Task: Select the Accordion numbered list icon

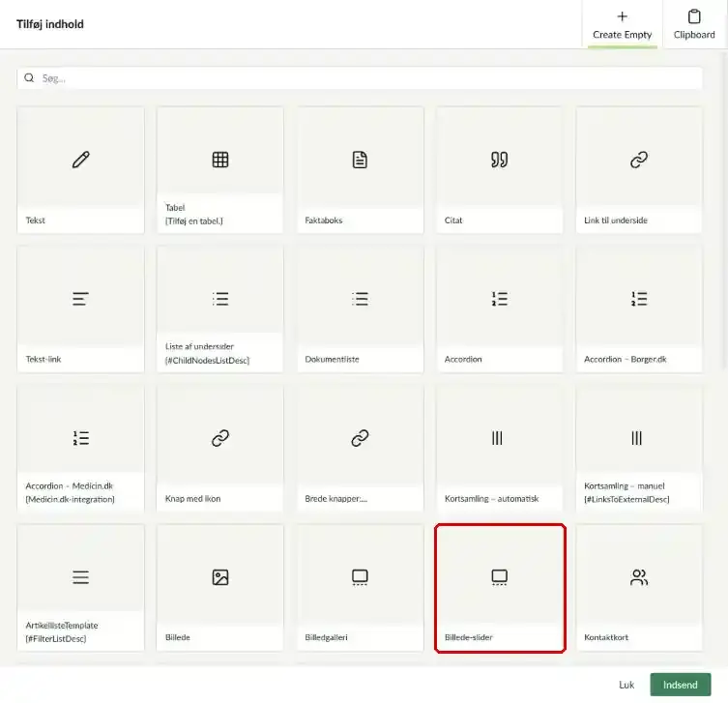Action: tap(500, 299)
